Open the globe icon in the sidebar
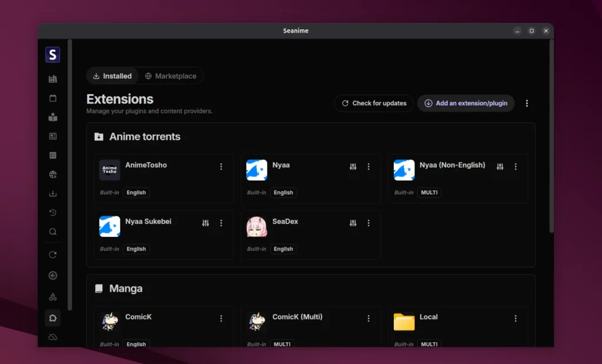The width and height of the screenshot is (602, 364). click(53, 175)
